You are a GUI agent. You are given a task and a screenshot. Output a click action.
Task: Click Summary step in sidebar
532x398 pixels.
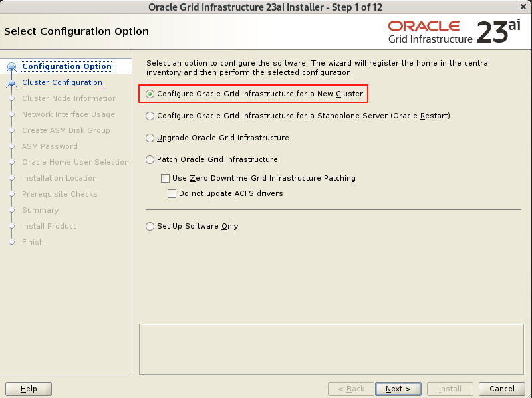(x=41, y=210)
